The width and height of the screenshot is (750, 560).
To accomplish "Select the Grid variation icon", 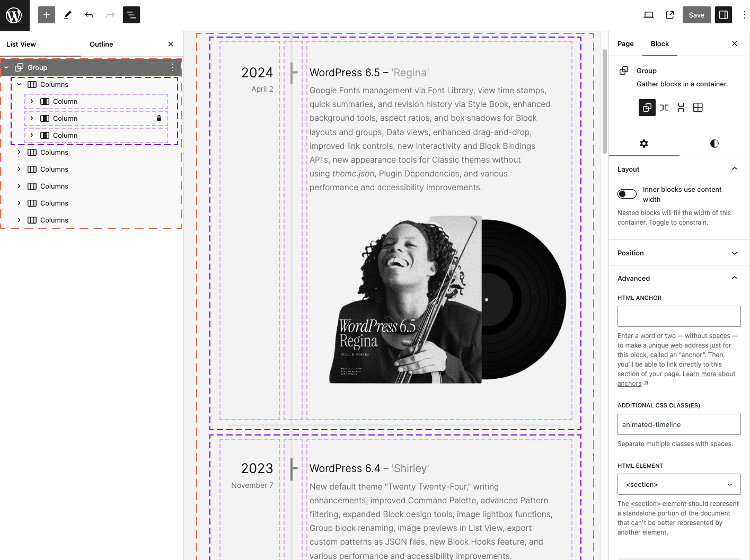I will (x=698, y=108).
